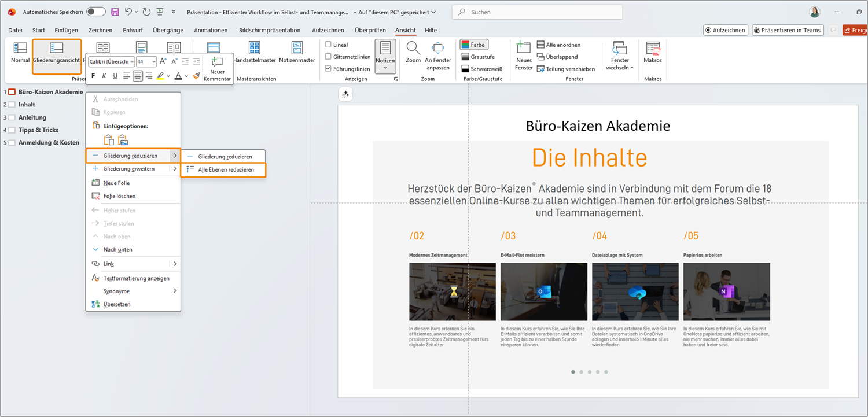Click the Präsentieren in Teams button

point(788,30)
